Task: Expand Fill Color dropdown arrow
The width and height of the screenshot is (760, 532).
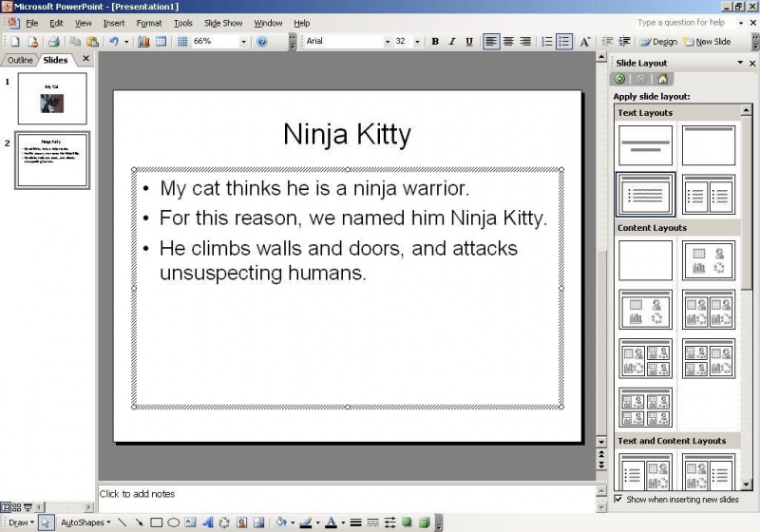Action: 293,522
